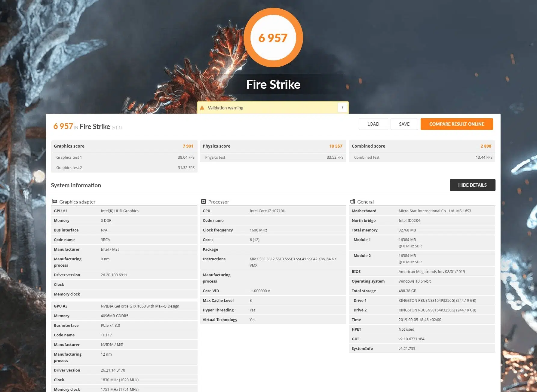The height and width of the screenshot is (392, 537).
Task: Click the Graphics adapter section icon
Action: pyautogui.click(x=55, y=201)
